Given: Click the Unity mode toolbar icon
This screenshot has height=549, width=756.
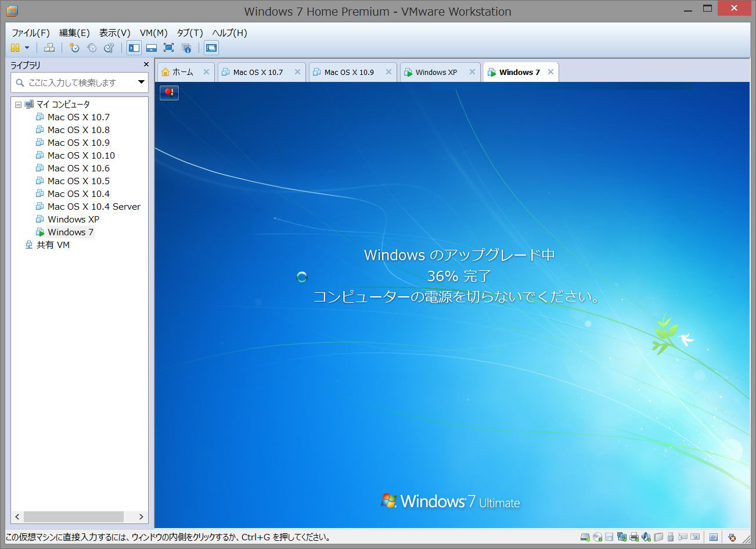Looking at the screenshot, I should (x=186, y=48).
